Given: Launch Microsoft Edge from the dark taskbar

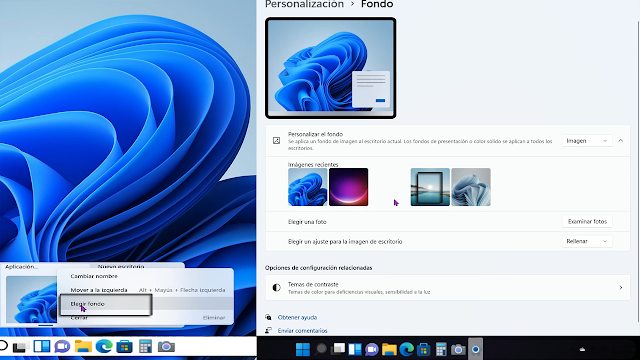Looking at the screenshot, I should point(407,349).
